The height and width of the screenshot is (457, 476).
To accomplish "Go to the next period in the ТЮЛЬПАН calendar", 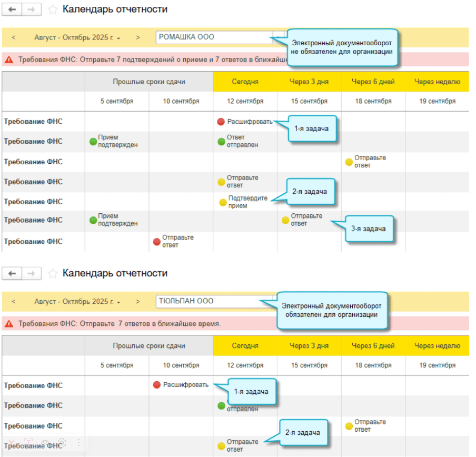I will tap(138, 302).
